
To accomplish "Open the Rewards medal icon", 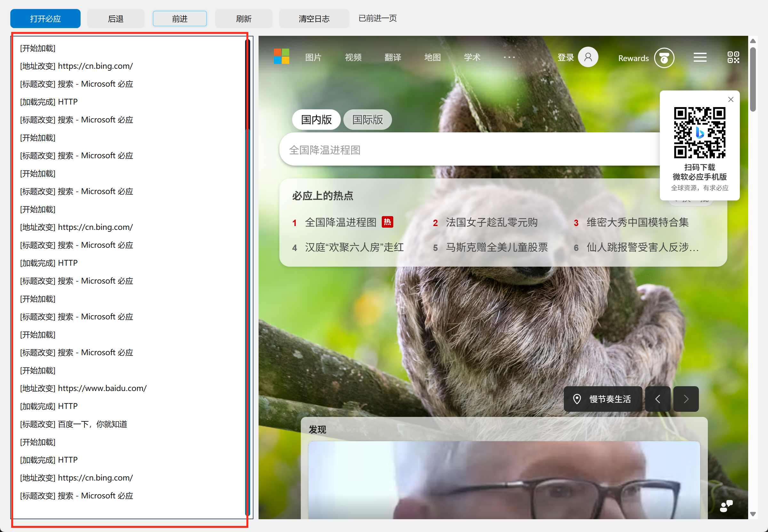I will point(664,58).
